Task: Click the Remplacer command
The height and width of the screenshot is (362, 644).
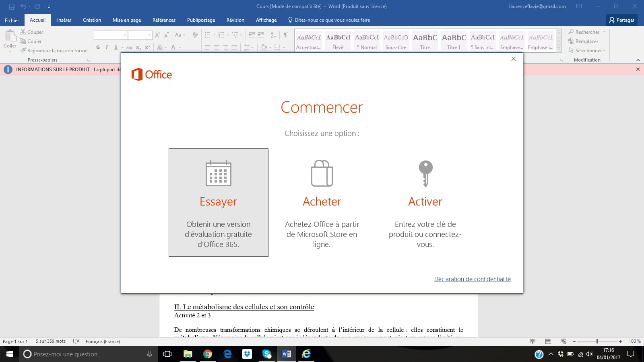Action: coord(583,41)
